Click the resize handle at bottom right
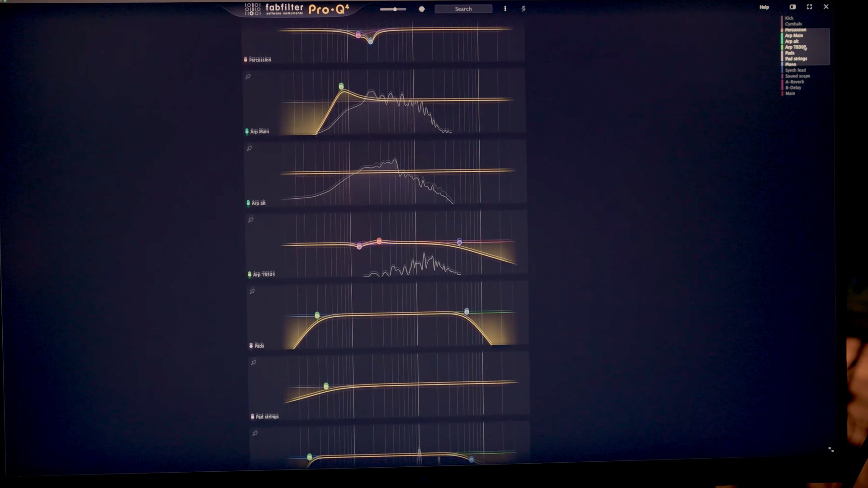Viewport: 868px width, 488px height. pos(831,450)
